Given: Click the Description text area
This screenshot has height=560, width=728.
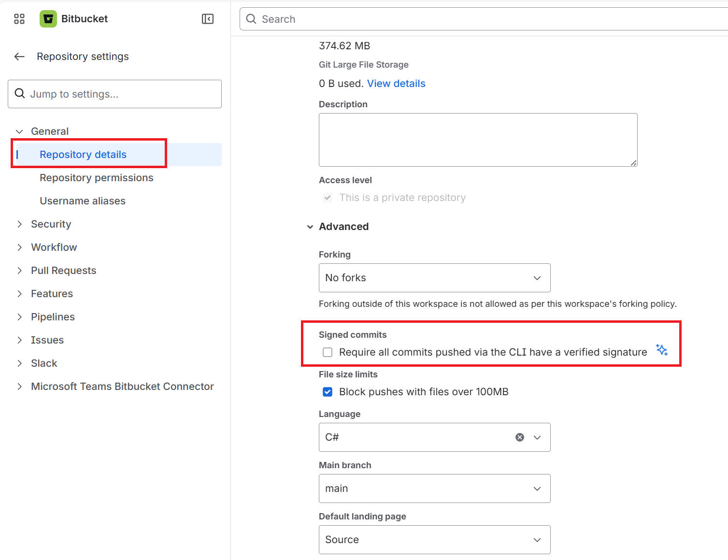Looking at the screenshot, I should pos(478,140).
